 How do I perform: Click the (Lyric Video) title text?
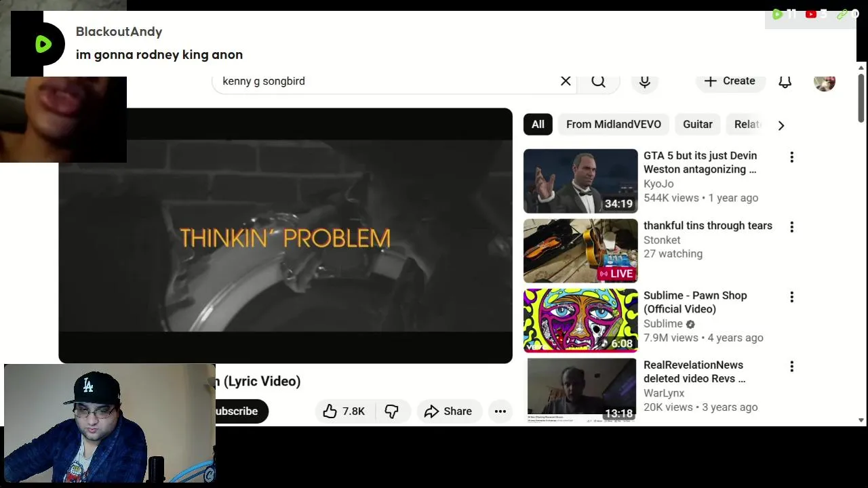click(x=262, y=381)
